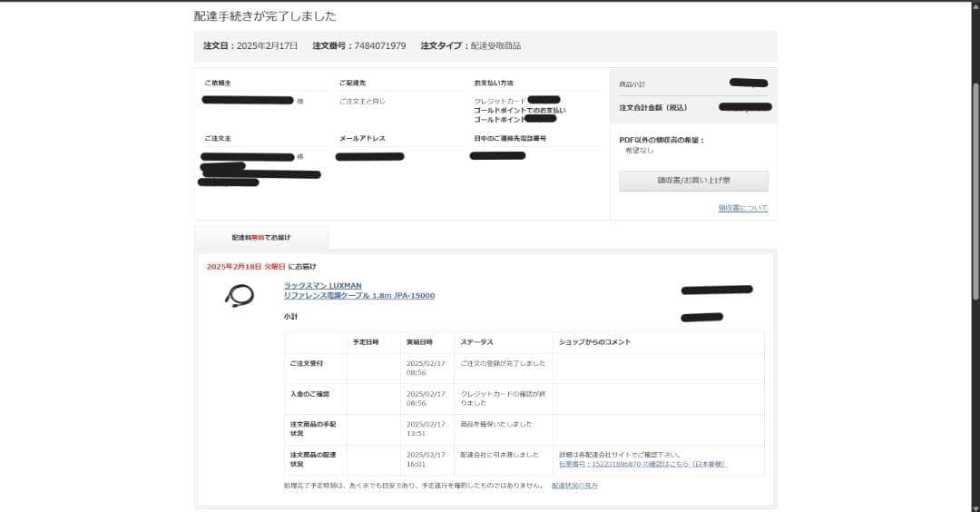This screenshot has height=512, width=980.
Task: Click the 注文合計金額（税込） label
Action: click(652, 107)
